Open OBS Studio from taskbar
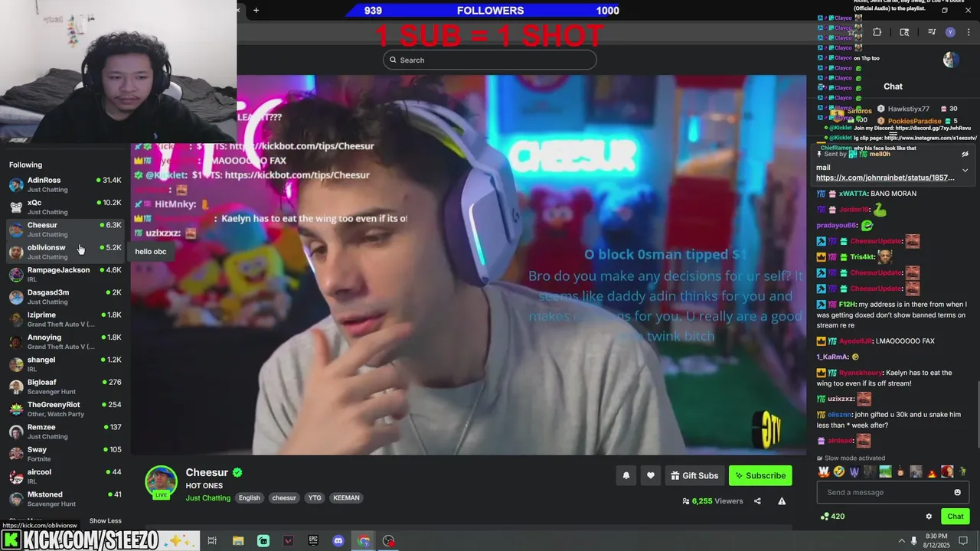The image size is (980, 551). click(389, 541)
